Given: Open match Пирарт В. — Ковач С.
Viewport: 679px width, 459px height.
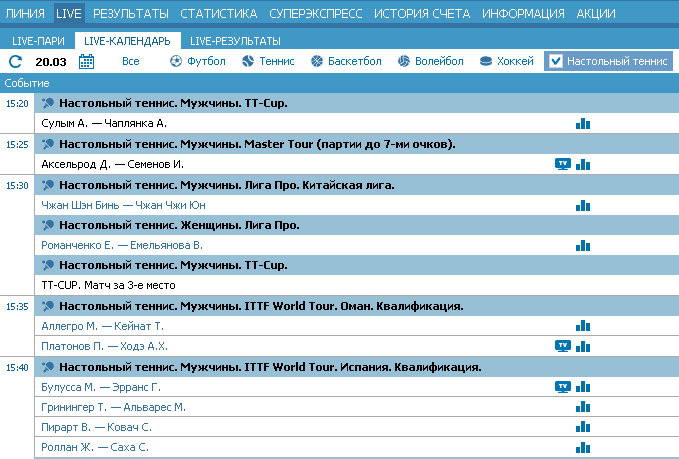Looking at the screenshot, I should click(97, 427).
